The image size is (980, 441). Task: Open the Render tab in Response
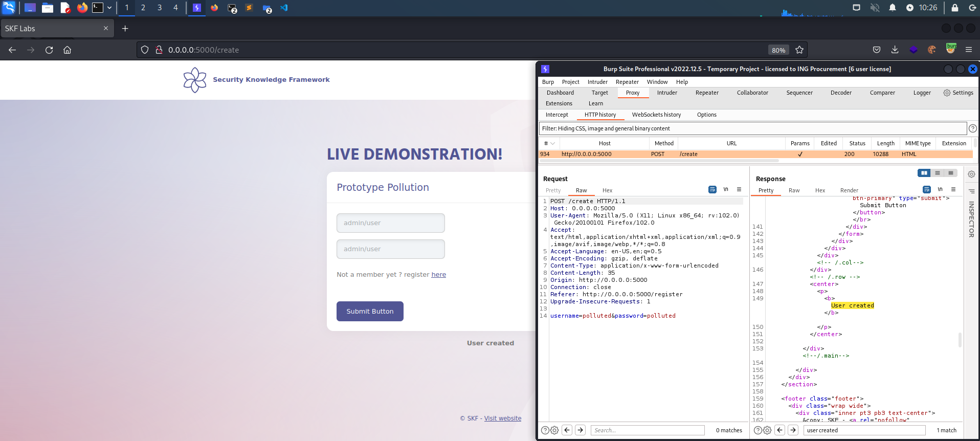pyautogui.click(x=849, y=190)
